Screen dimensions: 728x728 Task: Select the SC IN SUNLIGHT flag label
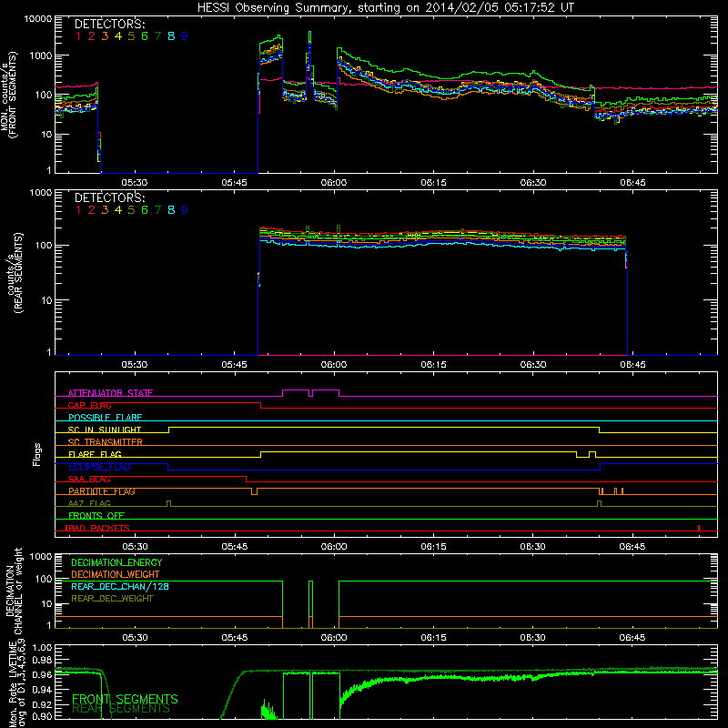(105, 430)
